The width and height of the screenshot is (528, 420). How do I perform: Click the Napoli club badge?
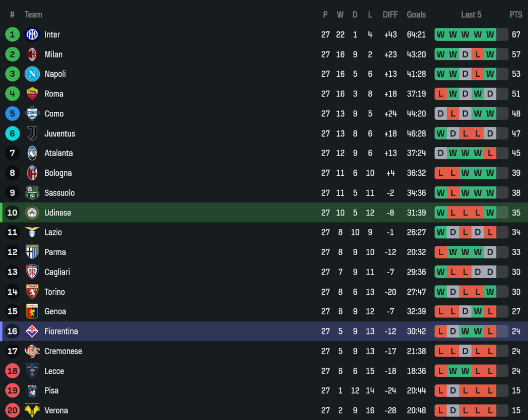pos(32,74)
